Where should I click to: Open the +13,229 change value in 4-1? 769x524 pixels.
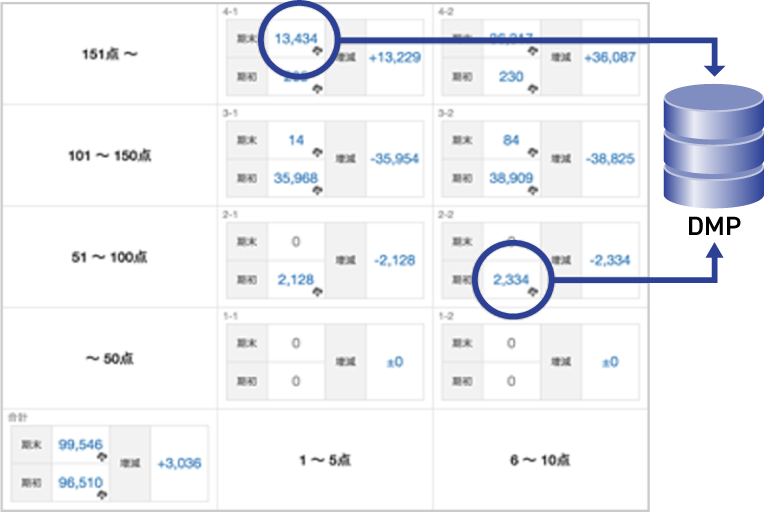tap(394, 57)
